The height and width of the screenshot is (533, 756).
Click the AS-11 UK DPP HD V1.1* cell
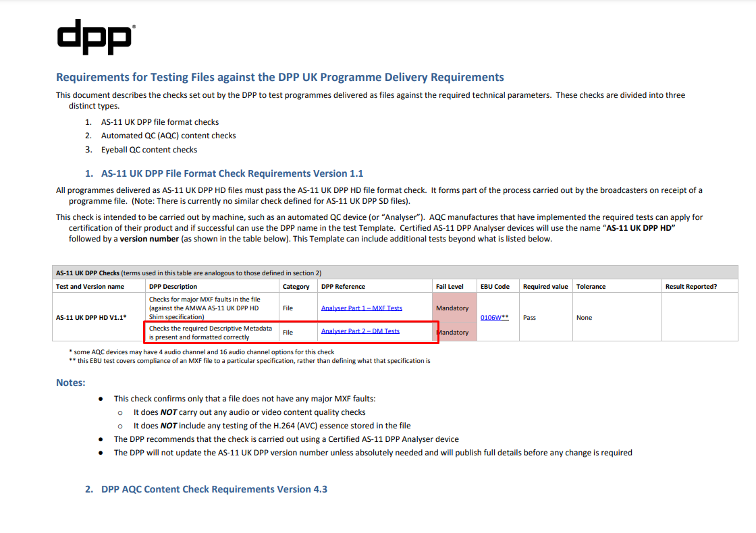[x=99, y=317]
